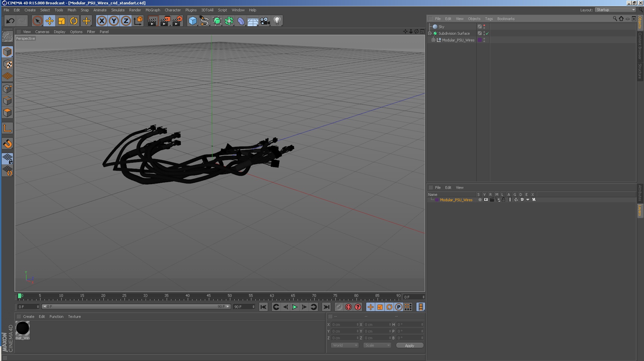Screen dimensions: 644x361
Task: Select the mat_Wires black material swatch
Action: pyautogui.click(x=23, y=328)
